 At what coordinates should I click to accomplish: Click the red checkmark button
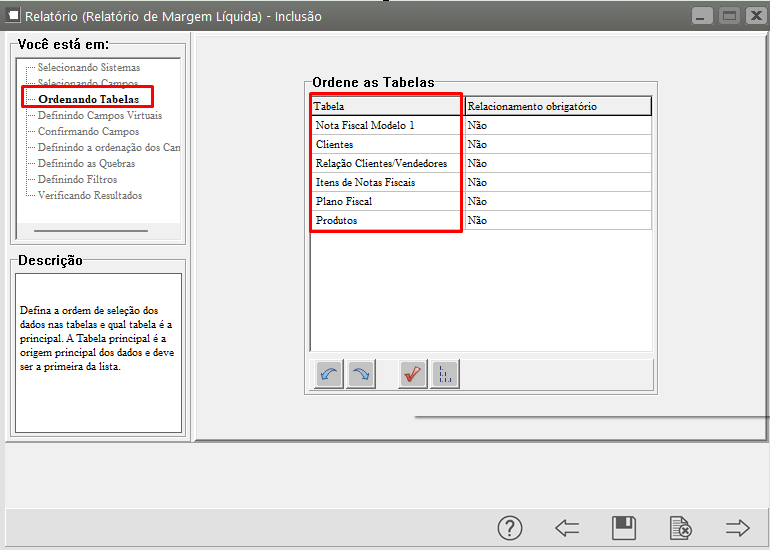tap(412, 375)
